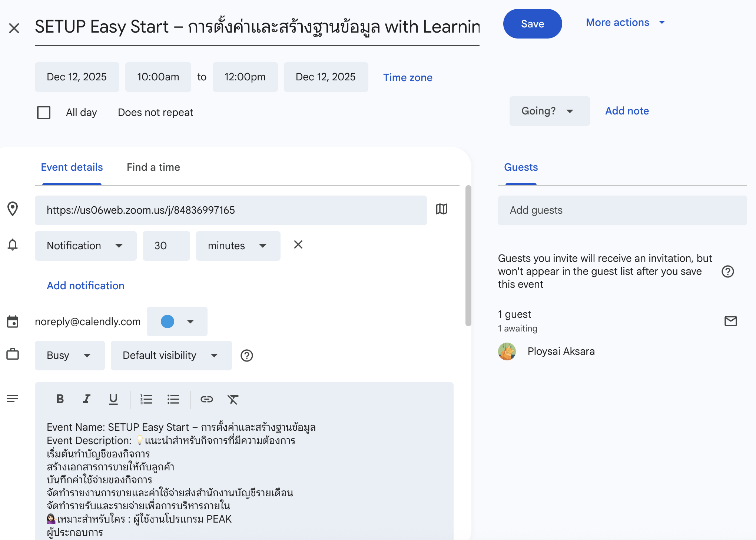Email guests using envelope icon

coord(730,321)
